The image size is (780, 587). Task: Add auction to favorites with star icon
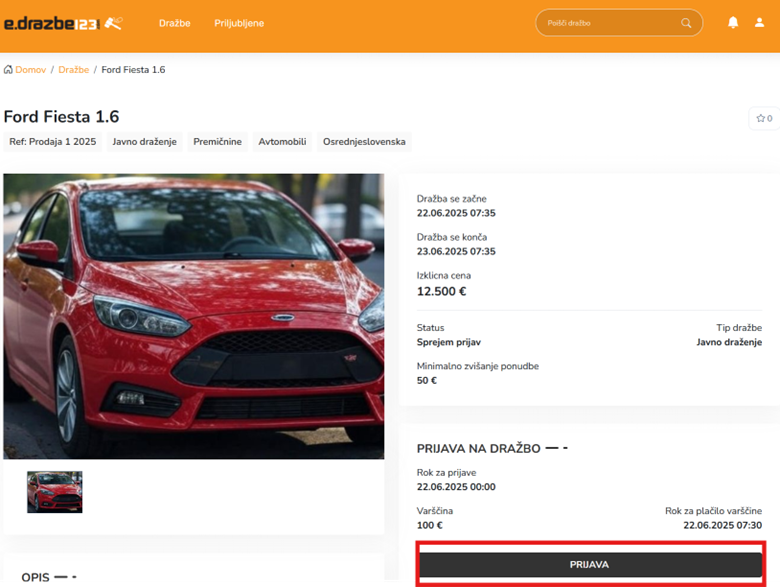click(764, 118)
